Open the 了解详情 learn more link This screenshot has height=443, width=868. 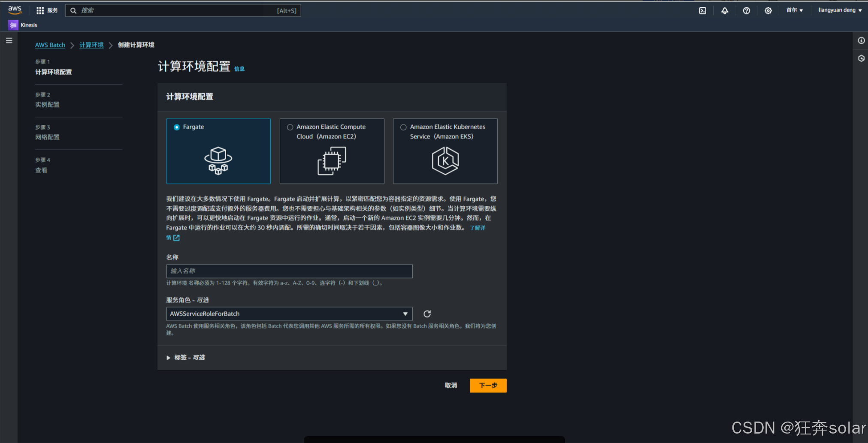[478, 228]
